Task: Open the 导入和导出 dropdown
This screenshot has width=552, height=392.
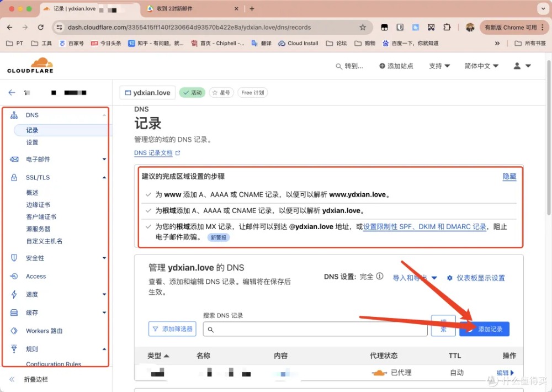Action: pos(415,278)
